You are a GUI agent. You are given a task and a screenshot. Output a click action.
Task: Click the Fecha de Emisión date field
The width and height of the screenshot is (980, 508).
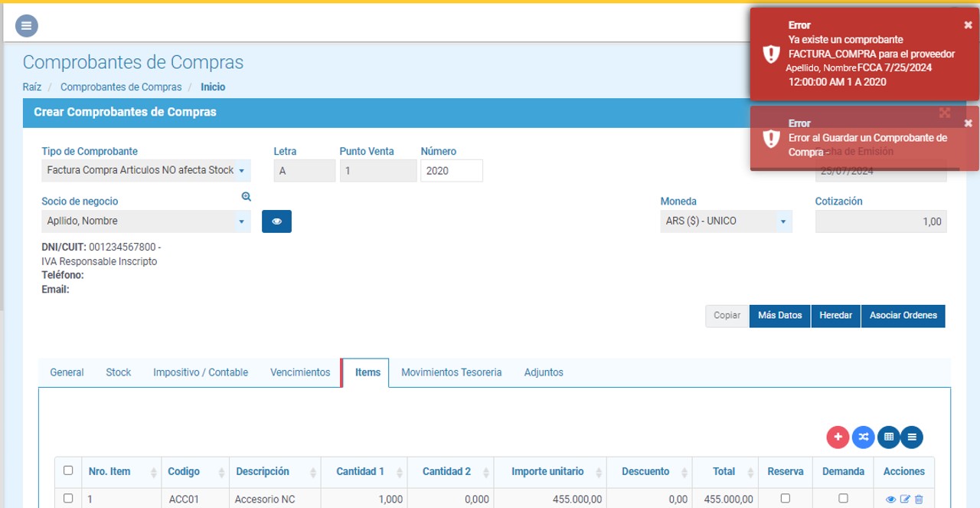click(x=881, y=172)
